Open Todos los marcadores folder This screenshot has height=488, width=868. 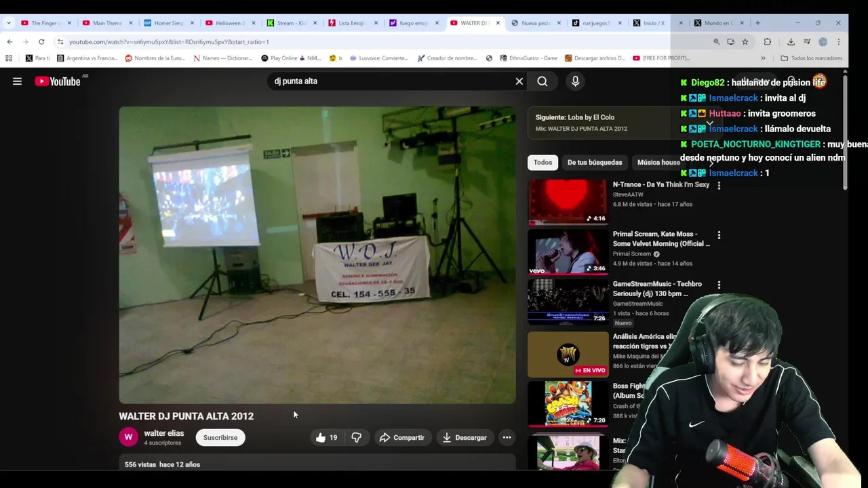pos(811,58)
